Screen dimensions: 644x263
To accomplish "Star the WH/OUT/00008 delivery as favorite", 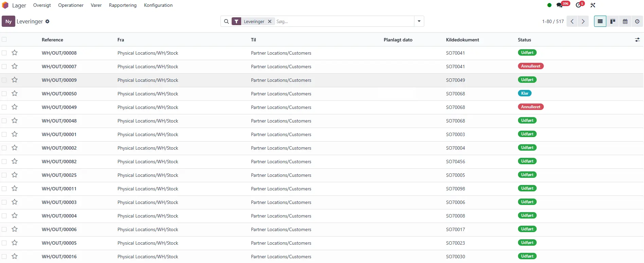I will [x=15, y=53].
